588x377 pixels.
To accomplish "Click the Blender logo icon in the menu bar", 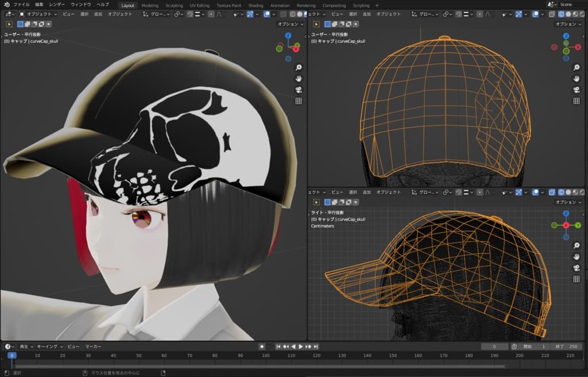I will [6, 5].
